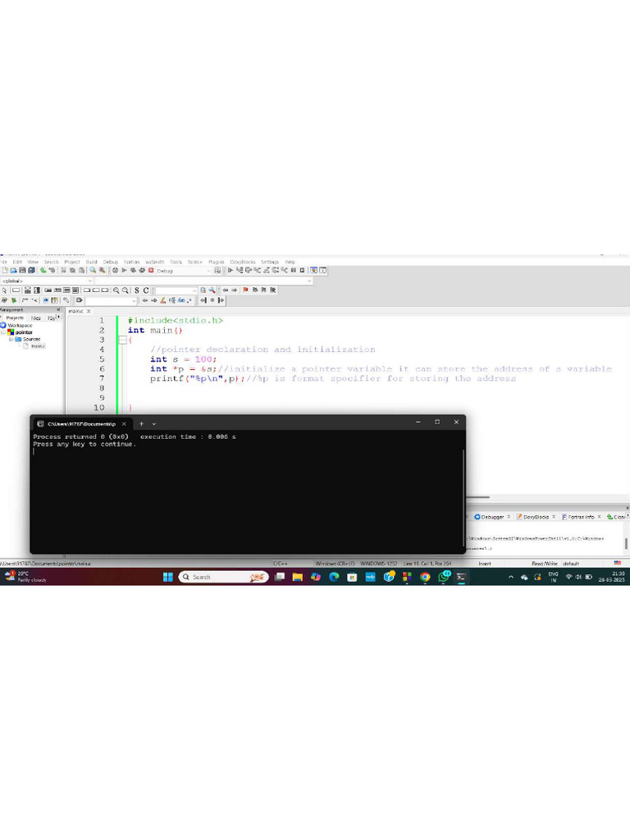The image size is (630, 840).
Task: Click the logs panel vertical scrollbar
Action: click(626, 543)
